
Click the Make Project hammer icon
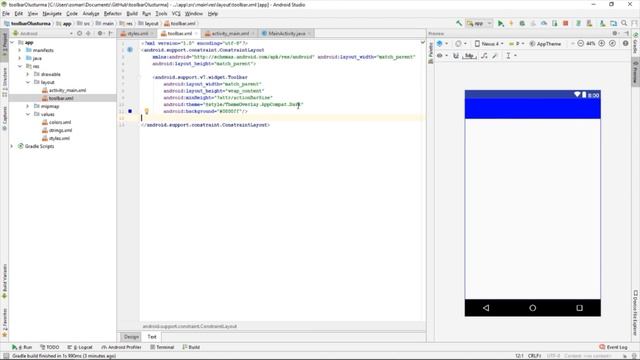459,24
